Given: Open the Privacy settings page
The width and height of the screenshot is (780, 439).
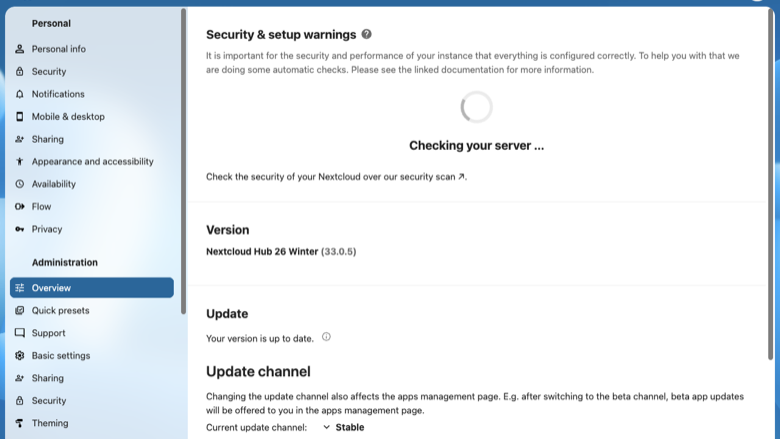Looking at the screenshot, I should tap(92, 229).
